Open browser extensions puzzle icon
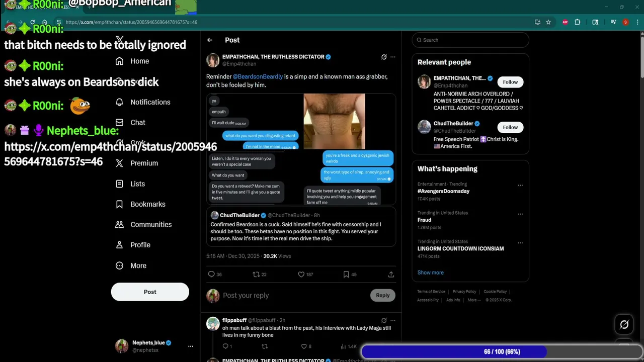This screenshot has width=644, height=362. [577, 22]
